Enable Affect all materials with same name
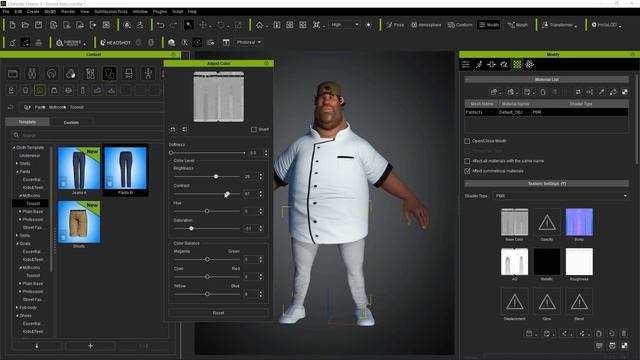 [467, 161]
